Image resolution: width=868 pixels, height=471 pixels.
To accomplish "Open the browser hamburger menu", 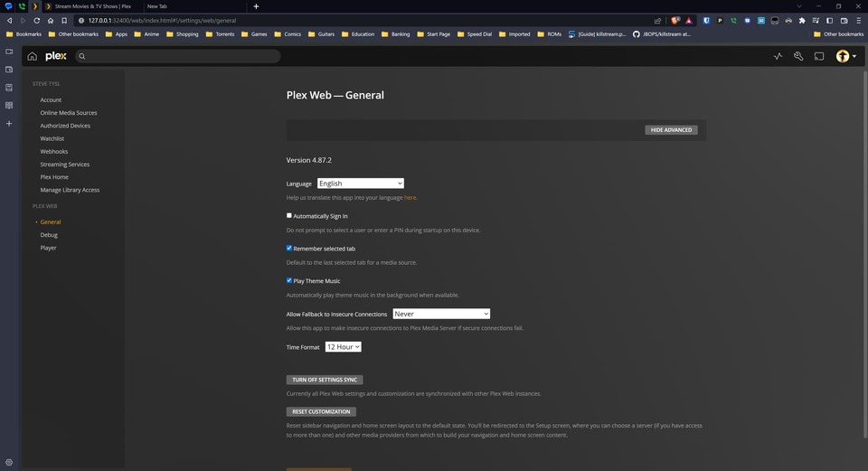I will pos(859,21).
